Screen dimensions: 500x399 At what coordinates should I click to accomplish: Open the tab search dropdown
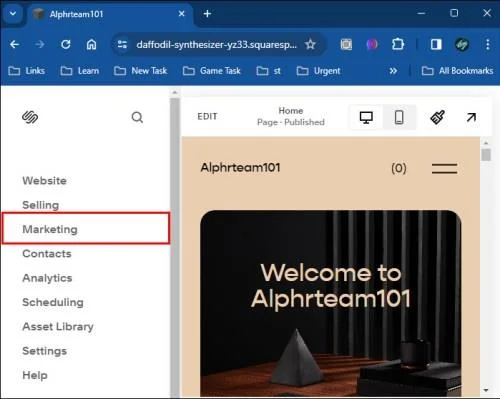(x=13, y=14)
